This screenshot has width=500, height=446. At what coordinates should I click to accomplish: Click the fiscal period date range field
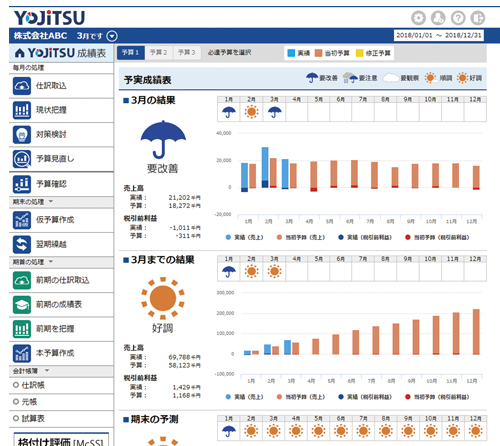coord(439,35)
